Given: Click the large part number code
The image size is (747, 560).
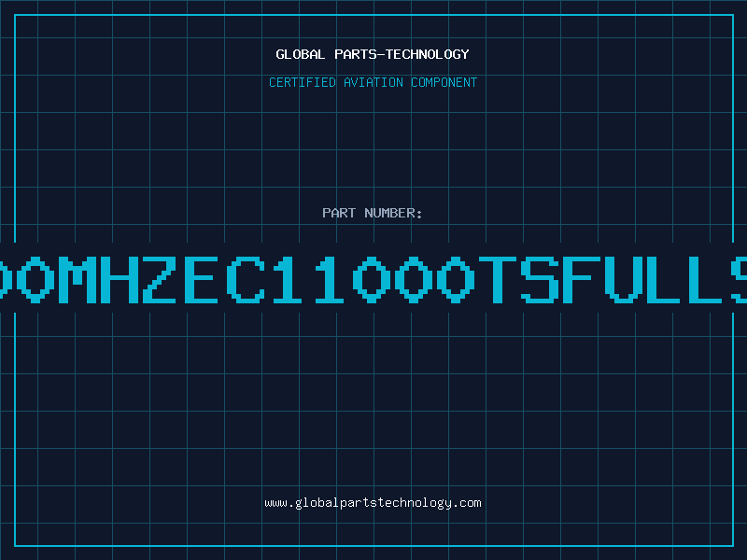Looking at the screenshot, I should [x=373, y=279].
